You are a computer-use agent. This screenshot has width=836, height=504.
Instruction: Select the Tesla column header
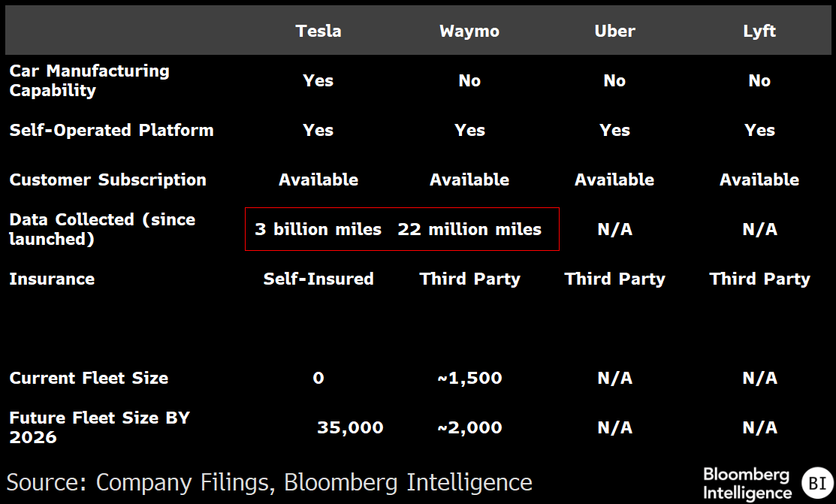[x=318, y=31]
